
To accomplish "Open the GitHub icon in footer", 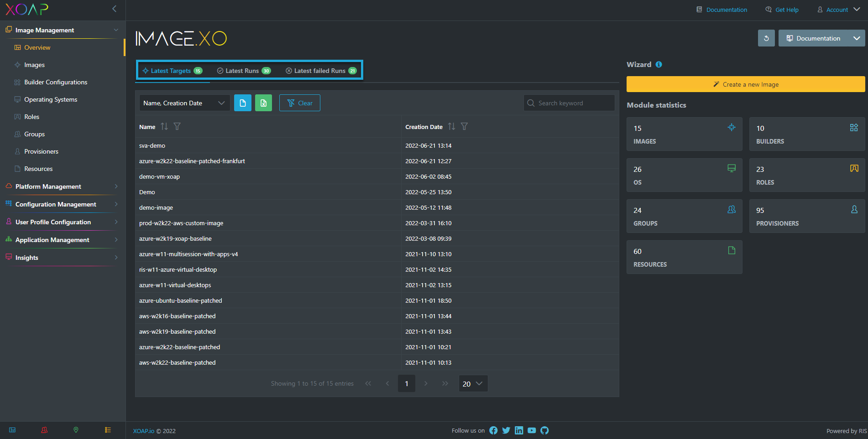I will 544,430.
